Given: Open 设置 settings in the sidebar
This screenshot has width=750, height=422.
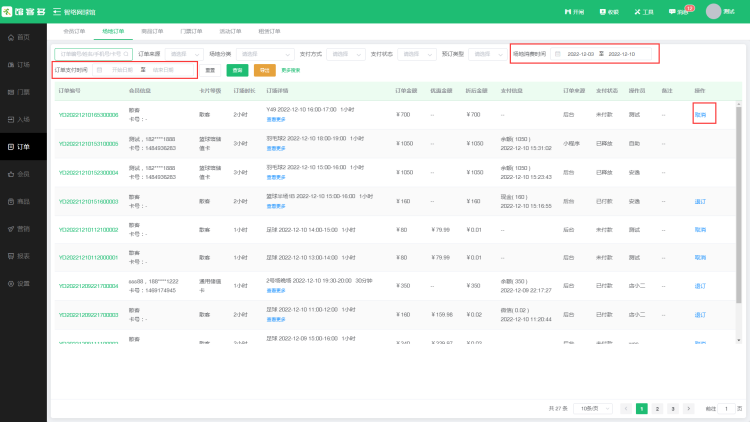Looking at the screenshot, I should pyautogui.click(x=22, y=283).
